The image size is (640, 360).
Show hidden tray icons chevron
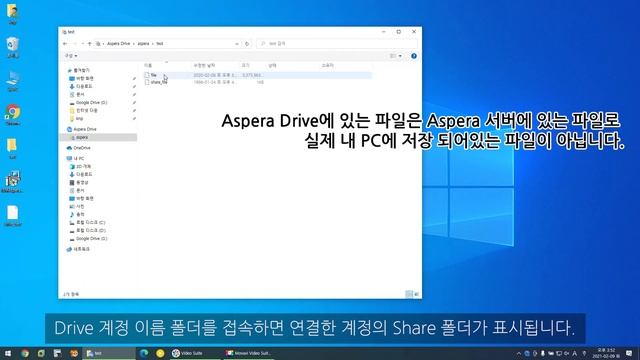pos(519,353)
